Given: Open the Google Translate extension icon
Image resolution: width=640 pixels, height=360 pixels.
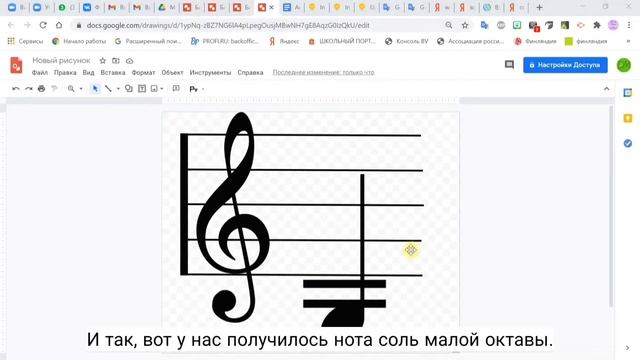Looking at the screenshot, I should click(484, 25).
